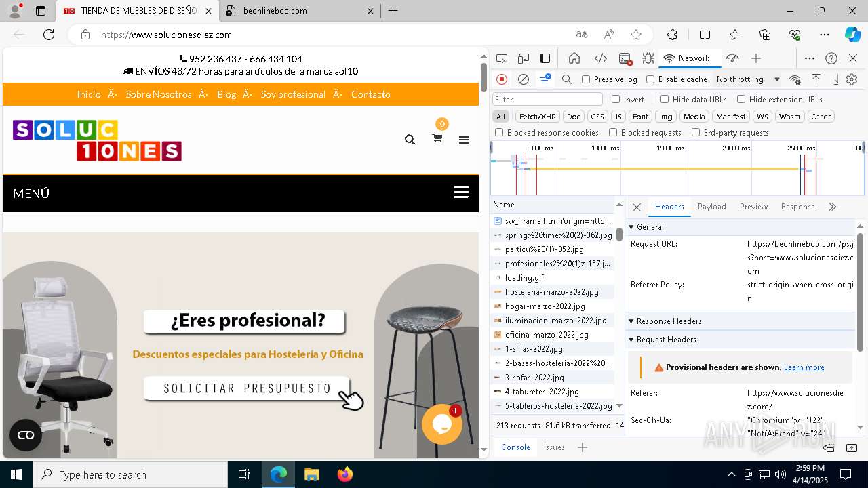
Task: Import HAR file upward arrow
Action: pos(816,79)
